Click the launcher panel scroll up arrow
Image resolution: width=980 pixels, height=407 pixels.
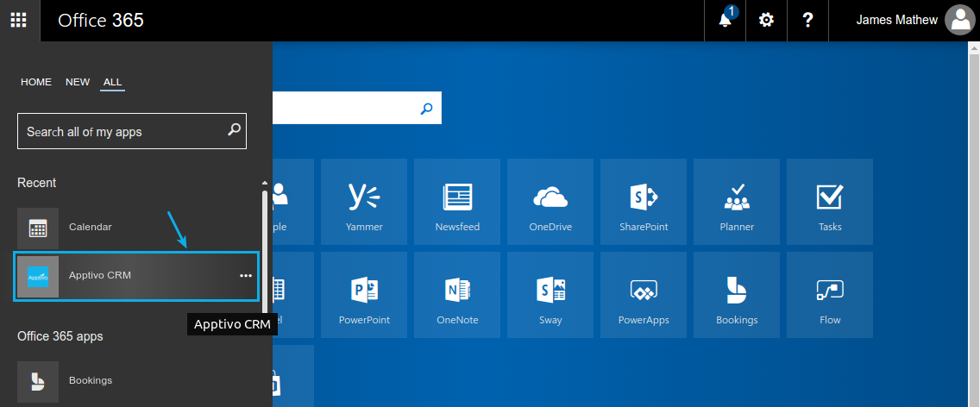pyautogui.click(x=264, y=183)
